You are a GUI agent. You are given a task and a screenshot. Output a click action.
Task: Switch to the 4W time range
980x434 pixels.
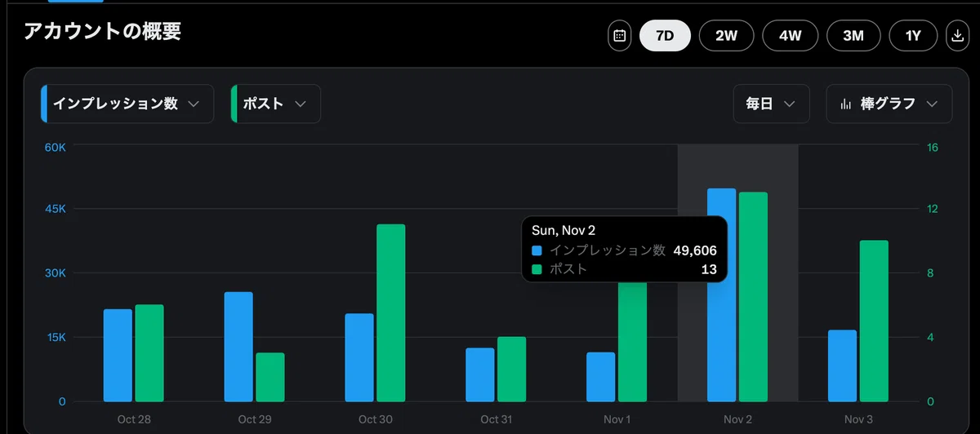point(791,36)
